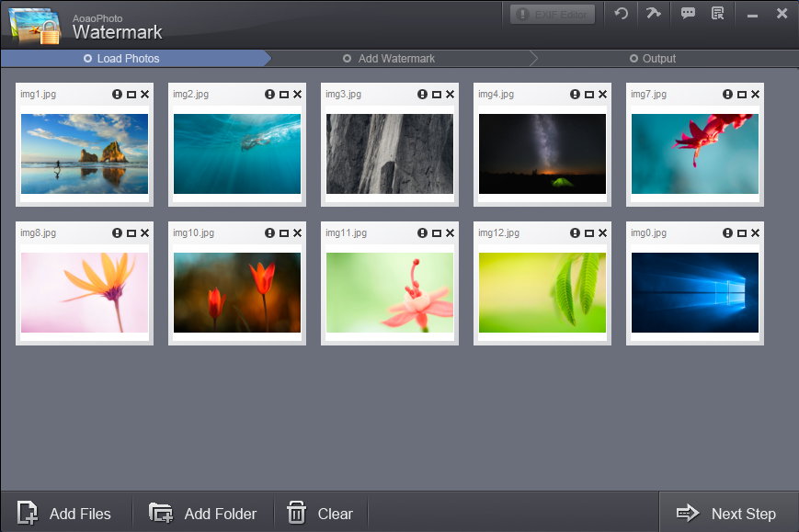
Task: Clear all loaded photos
Action: 321,514
